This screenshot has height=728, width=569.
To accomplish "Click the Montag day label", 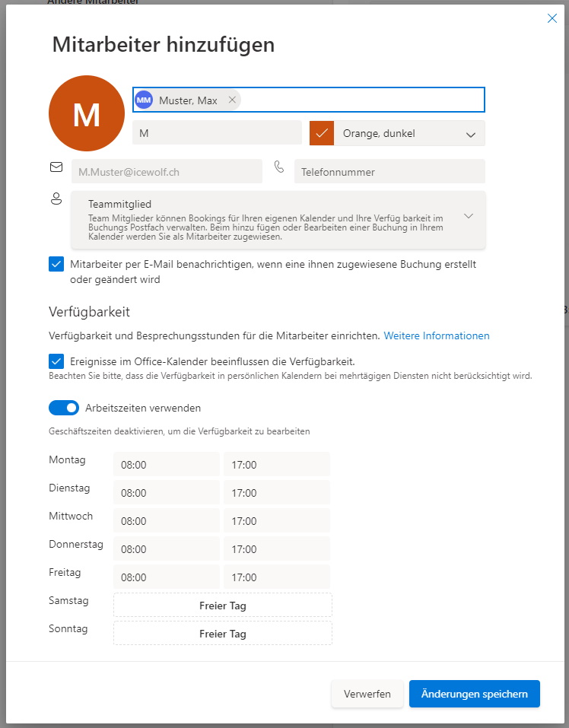I will [67, 459].
